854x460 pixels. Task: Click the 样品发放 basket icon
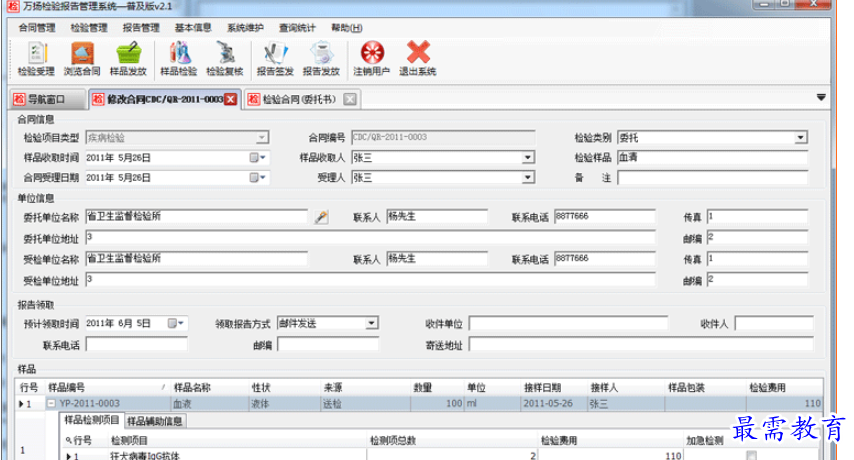click(128, 57)
